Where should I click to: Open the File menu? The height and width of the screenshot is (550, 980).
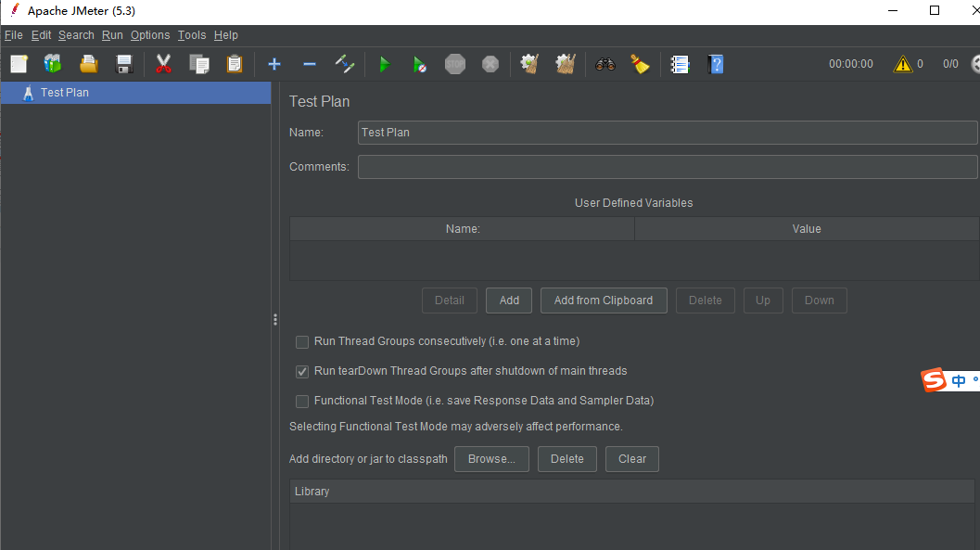click(13, 35)
